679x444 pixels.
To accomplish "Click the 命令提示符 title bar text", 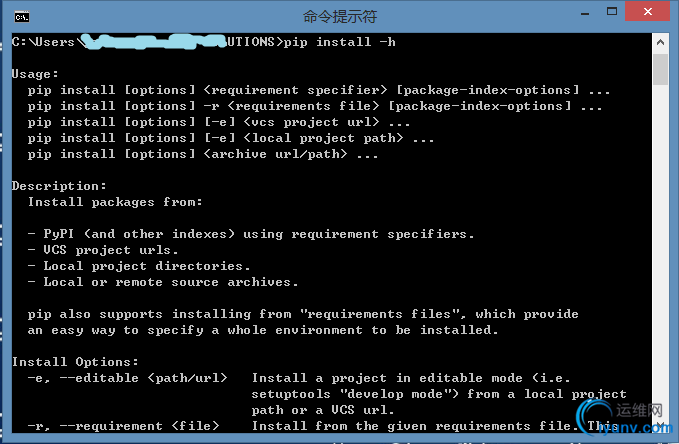I will coord(340,17).
